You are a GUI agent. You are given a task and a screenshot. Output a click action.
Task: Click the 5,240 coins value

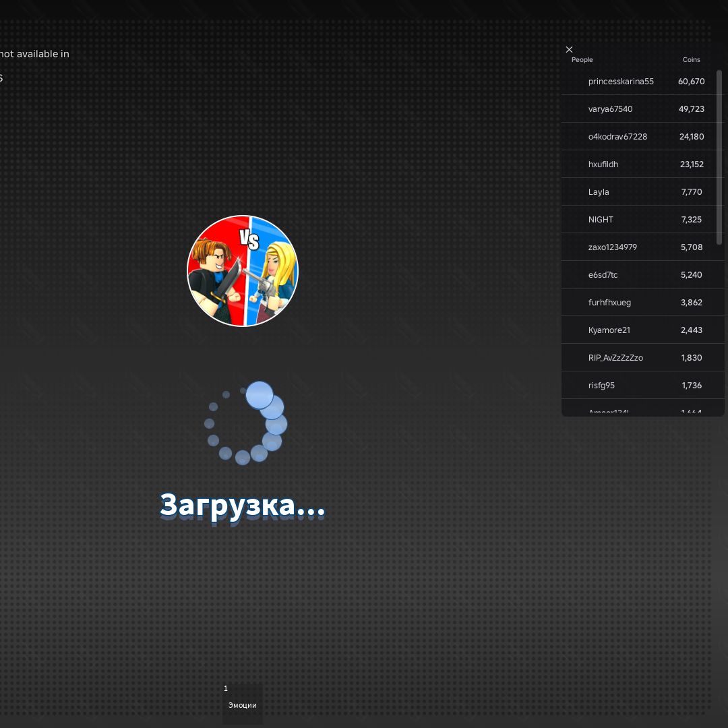692,275
